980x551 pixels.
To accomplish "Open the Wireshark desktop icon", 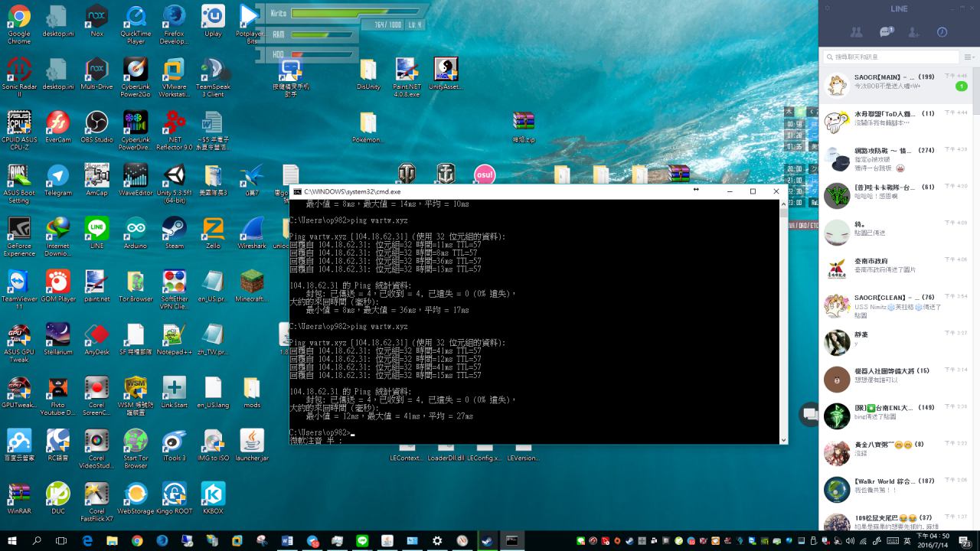I will coord(252,233).
